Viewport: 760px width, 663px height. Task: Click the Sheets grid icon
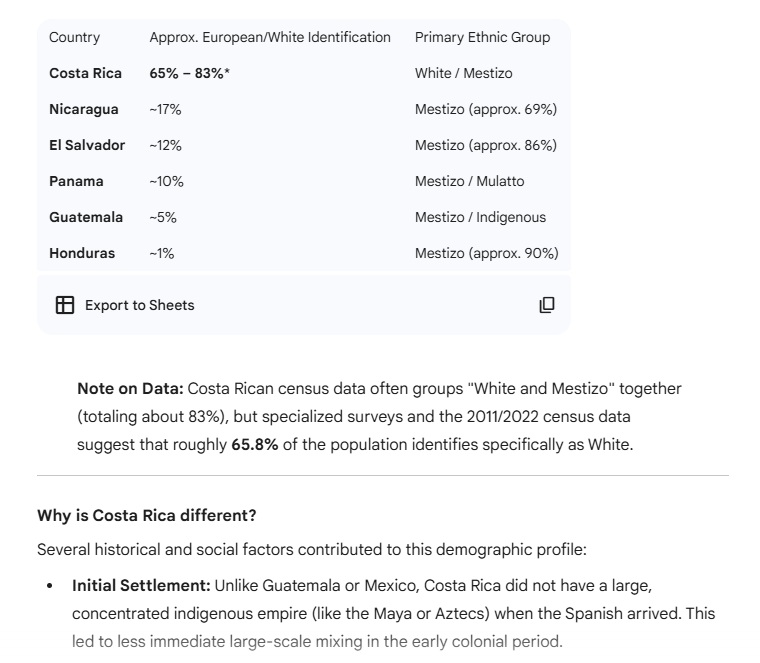[65, 305]
